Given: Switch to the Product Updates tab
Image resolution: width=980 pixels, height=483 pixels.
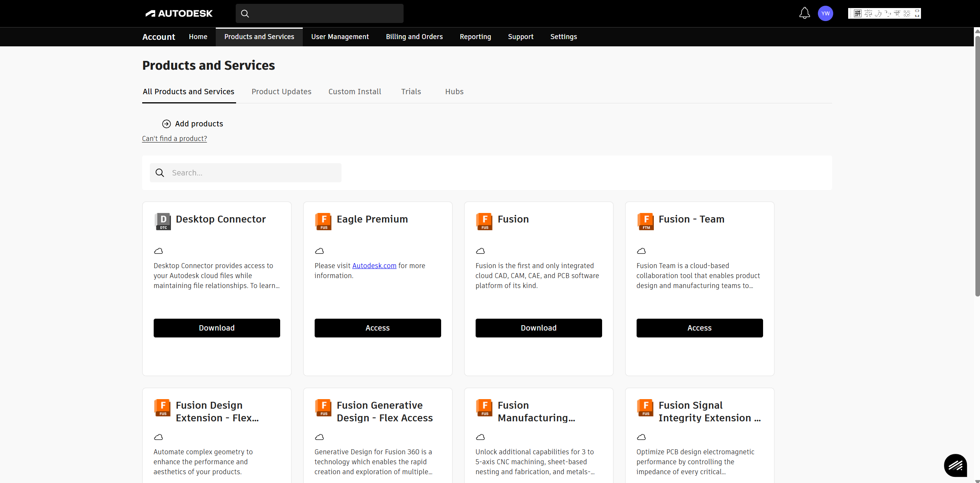Looking at the screenshot, I should tap(281, 92).
